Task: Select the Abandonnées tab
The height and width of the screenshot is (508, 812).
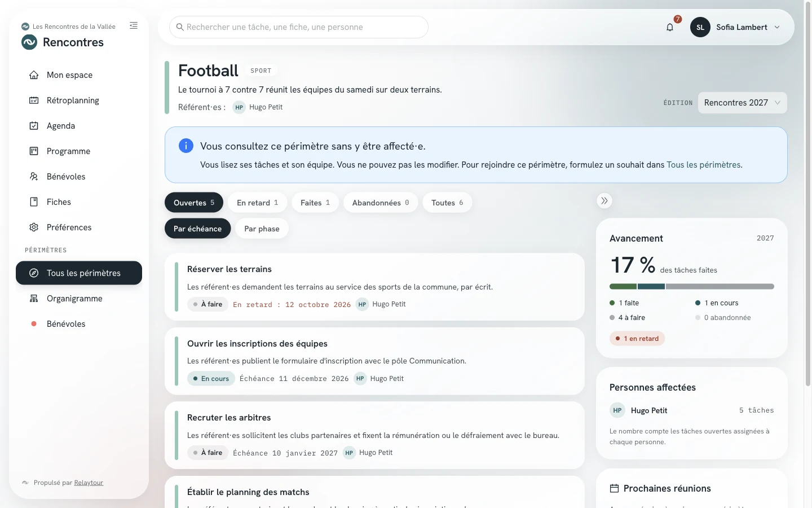Action: (x=381, y=203)
